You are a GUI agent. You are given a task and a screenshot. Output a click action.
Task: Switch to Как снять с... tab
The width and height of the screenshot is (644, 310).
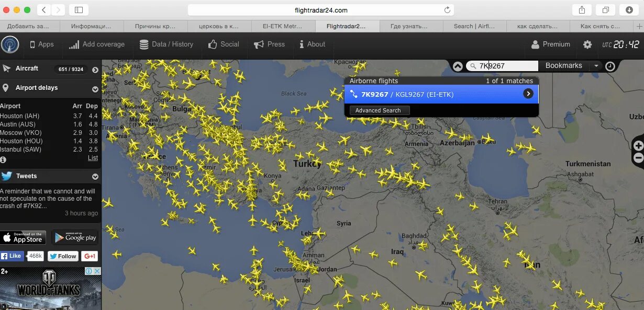pos(601,26)
